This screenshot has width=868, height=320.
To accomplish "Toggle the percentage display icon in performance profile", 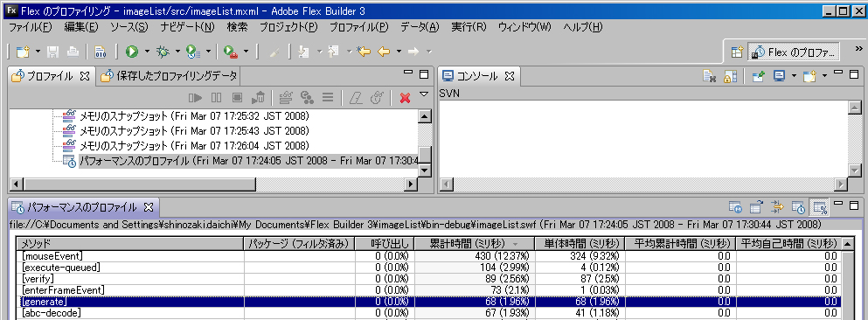I will coord(819,207).
